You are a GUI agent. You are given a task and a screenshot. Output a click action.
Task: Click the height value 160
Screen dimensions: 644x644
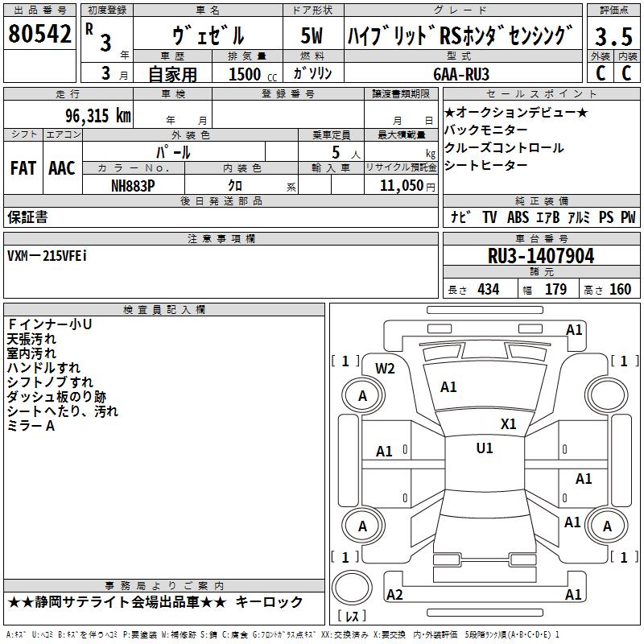620,289
